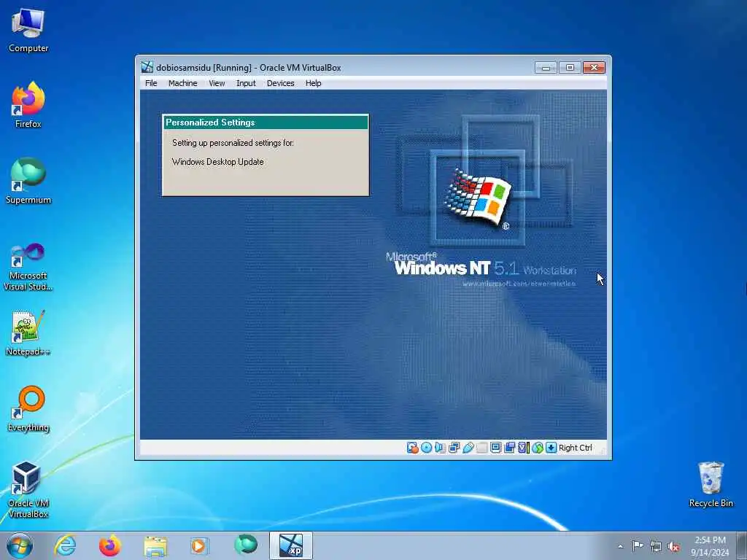Maximize the VirtualBox window
Viewport: 747px width, 560px height.
(570, 68)
